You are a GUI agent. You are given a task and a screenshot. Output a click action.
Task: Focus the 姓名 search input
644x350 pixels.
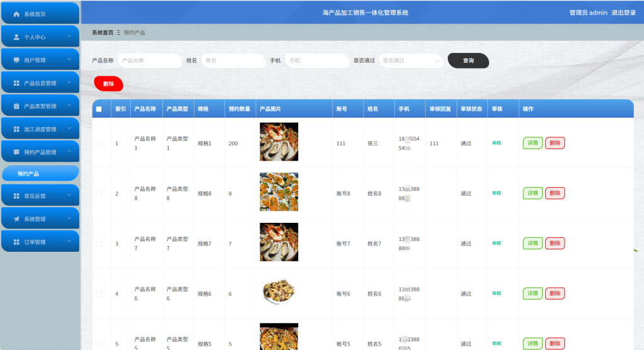(233, 60)
